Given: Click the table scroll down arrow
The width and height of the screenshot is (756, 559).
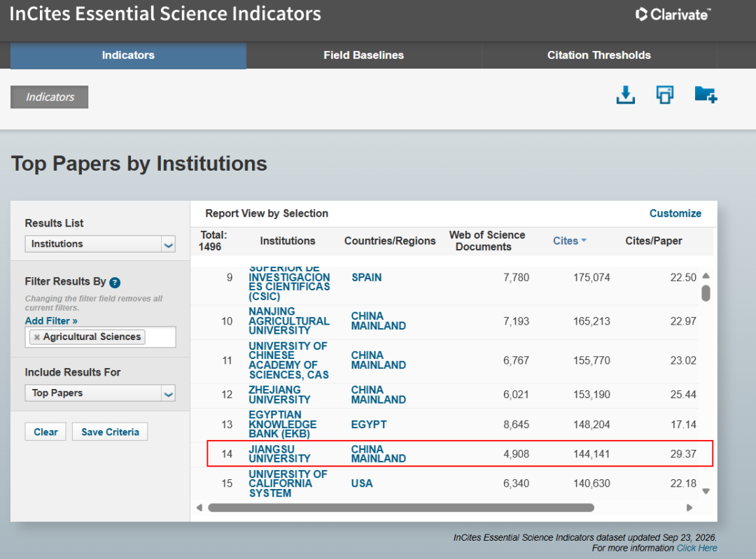Looking at the screenshot, I should [706, 492].
